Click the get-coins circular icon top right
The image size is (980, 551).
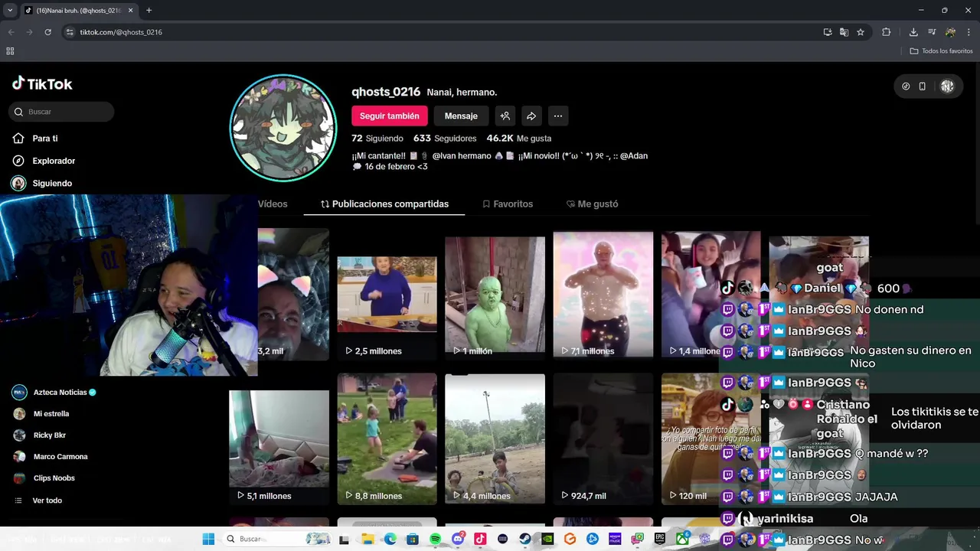coord(906,86)
